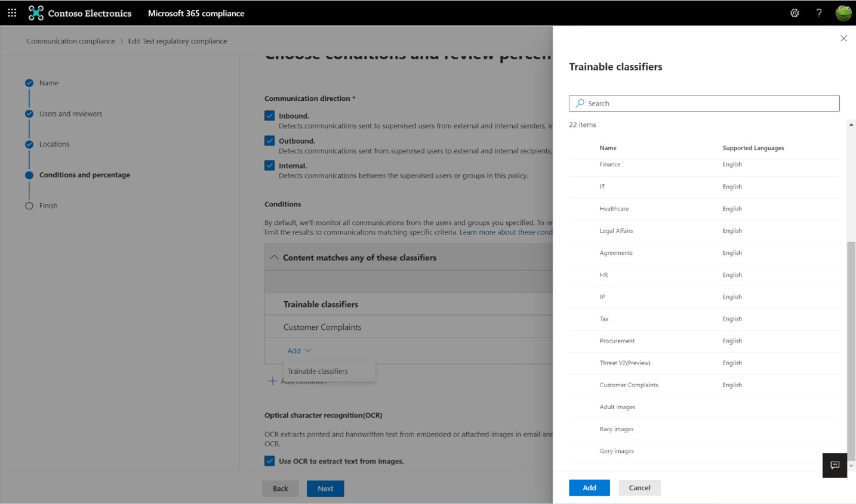Uncheck the Inbound communication direction

[270, 116]
